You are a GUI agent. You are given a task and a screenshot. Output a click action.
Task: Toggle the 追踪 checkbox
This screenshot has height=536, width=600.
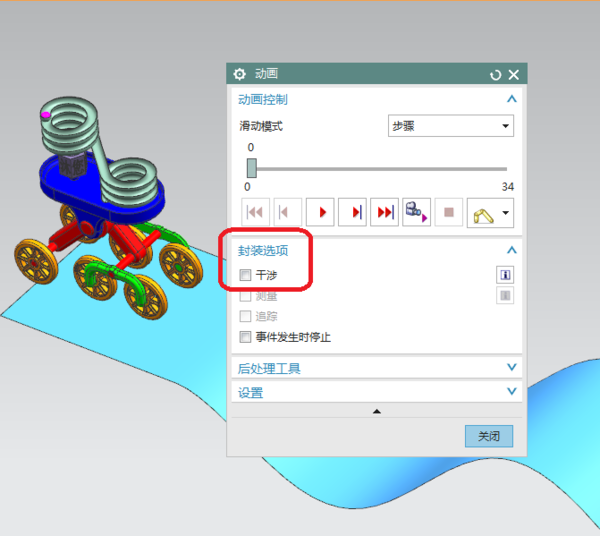point(245,316)
